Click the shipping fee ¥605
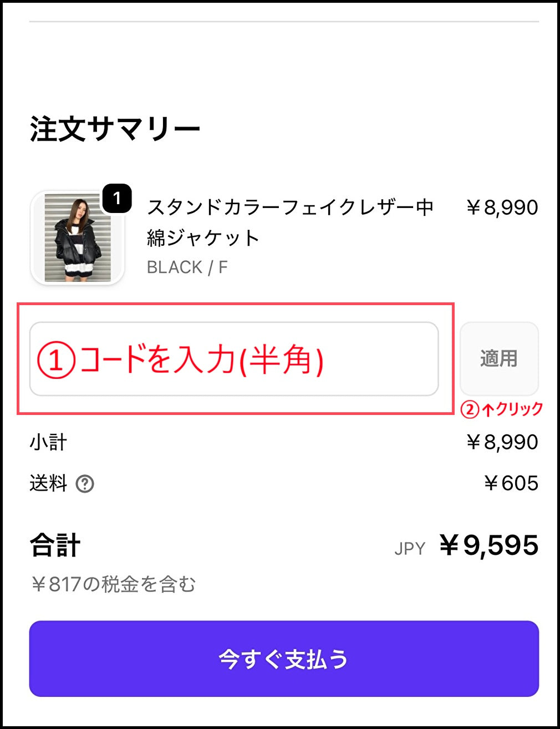 511,483
